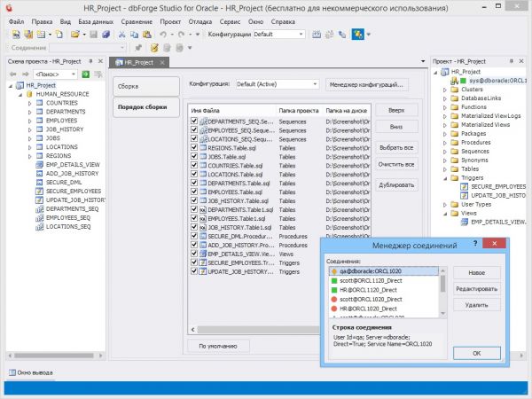Viewport: 532px width, 399px height.
Task: Switch to the Сборка tab
Action: [133, 88]
